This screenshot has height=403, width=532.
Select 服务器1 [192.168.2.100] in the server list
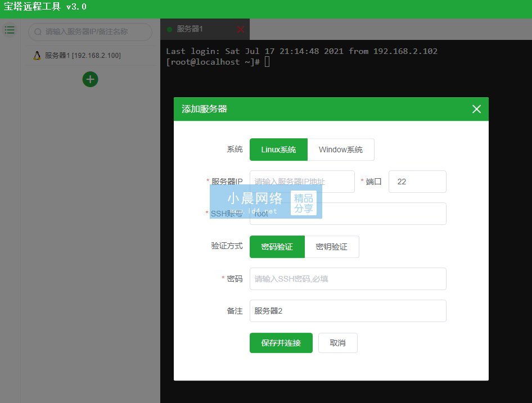90,56
